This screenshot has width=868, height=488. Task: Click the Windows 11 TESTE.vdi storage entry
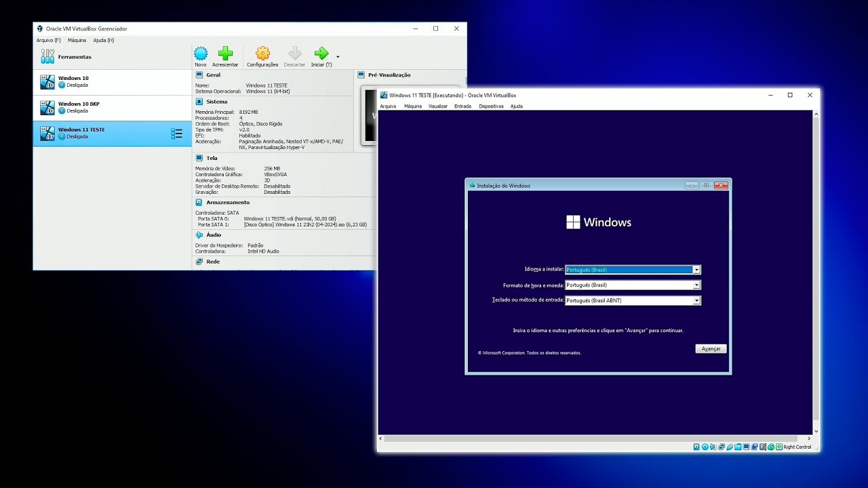[290, 219]
